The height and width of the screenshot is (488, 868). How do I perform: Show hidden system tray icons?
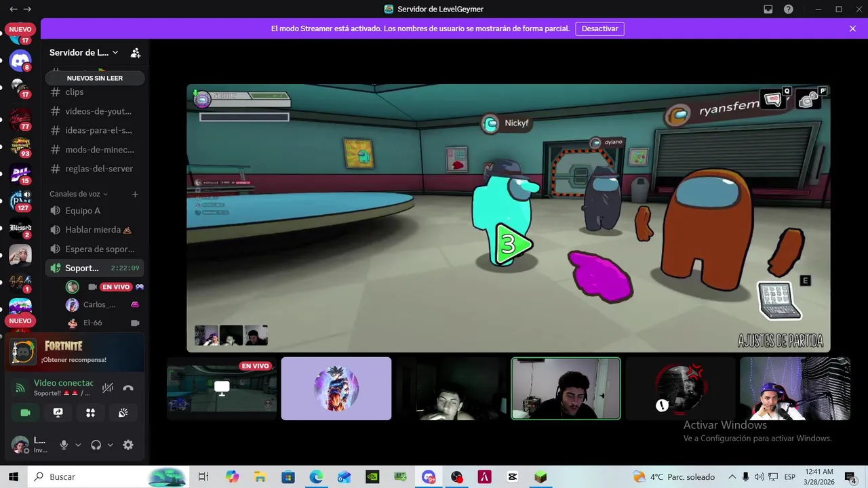pos(732,477)
